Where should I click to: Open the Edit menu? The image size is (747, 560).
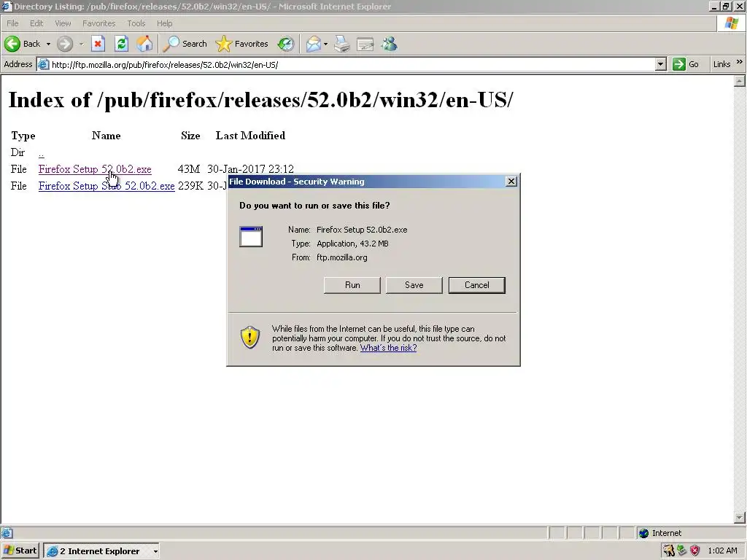pos(36,23)
